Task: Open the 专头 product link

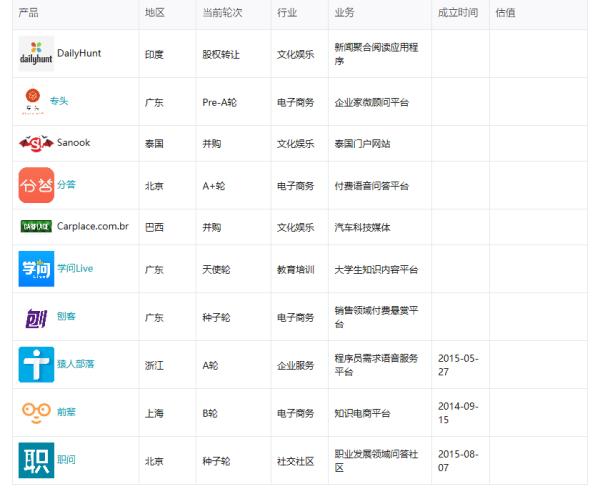Action: (x=59, y=101)
